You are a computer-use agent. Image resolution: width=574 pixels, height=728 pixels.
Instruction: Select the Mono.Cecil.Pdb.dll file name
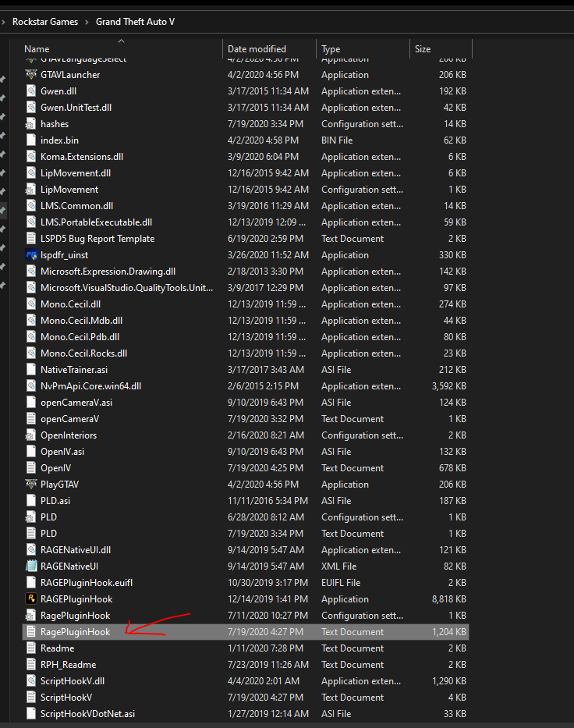pos(80,336)
